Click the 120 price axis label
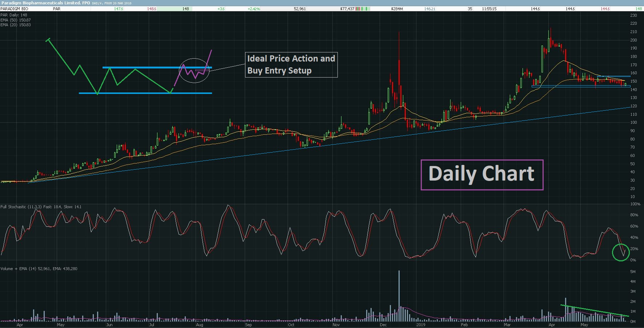 (633, 106)
